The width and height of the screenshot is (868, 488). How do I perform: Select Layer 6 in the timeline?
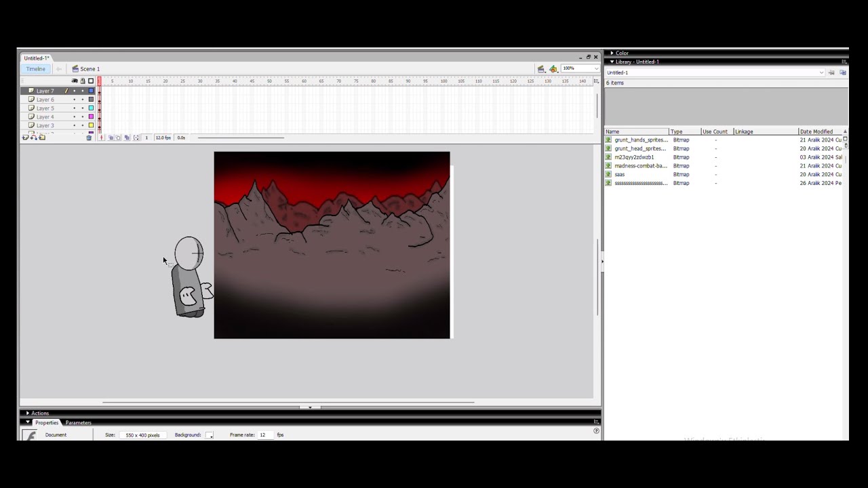pos(45,100)
